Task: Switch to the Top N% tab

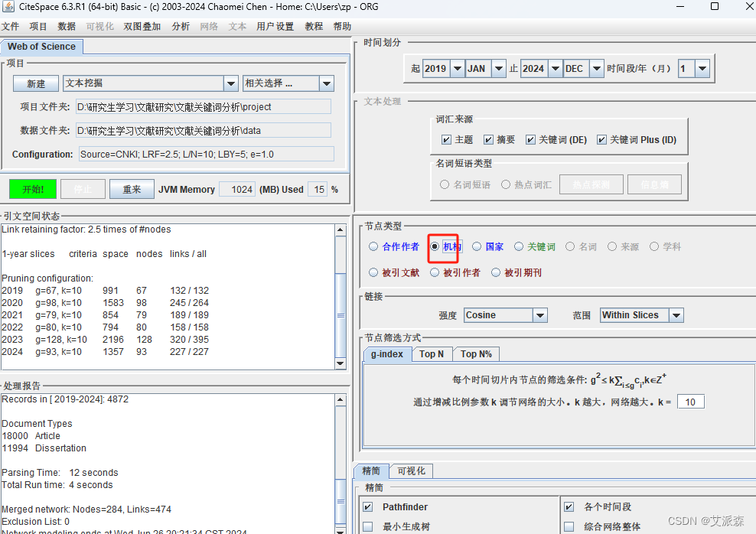Action: click(476, 354)
